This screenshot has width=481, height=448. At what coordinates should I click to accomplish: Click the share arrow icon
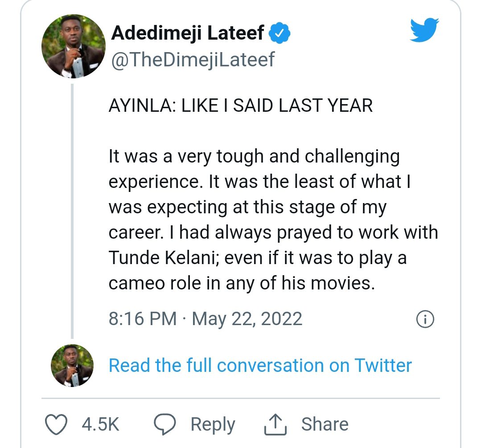click(x=275, y=424)
